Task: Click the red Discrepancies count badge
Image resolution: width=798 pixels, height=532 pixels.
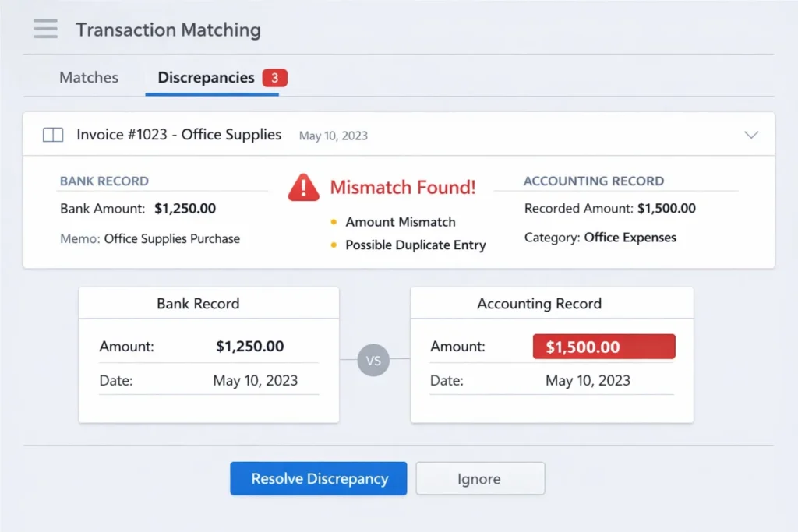Action: [274, 78]
